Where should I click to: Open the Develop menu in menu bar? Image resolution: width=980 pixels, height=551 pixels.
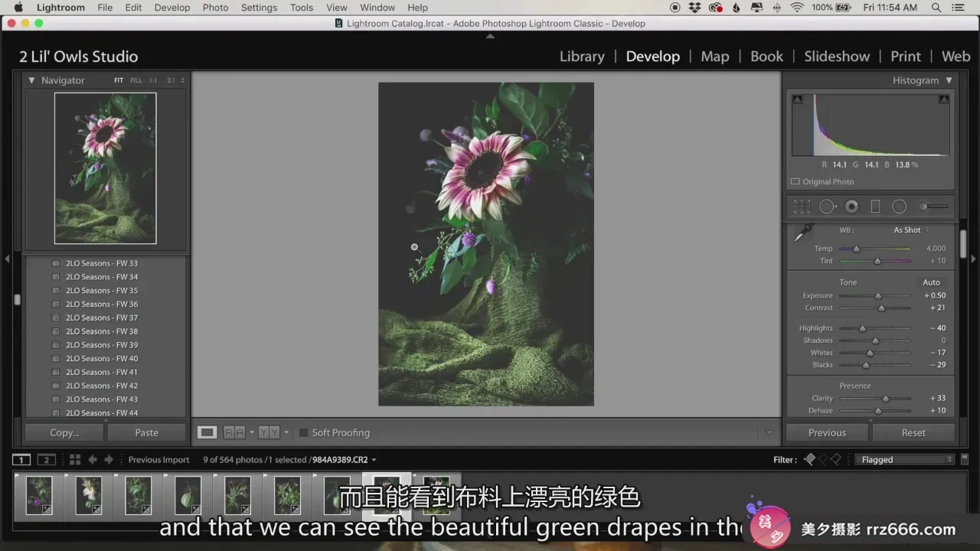pyautogui.click(x=172, y=8)
